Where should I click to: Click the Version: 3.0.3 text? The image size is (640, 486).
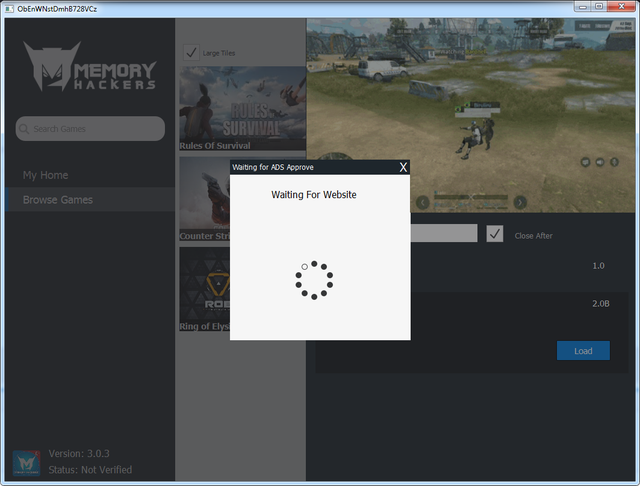(79, 453)
